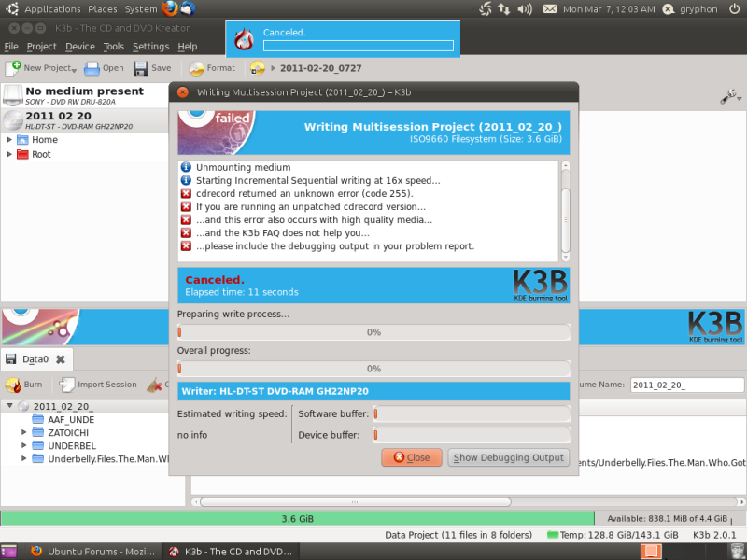
Task: Click the ZATOICHI folder icon
Action: pyautogui.click(x=37, y=433)
